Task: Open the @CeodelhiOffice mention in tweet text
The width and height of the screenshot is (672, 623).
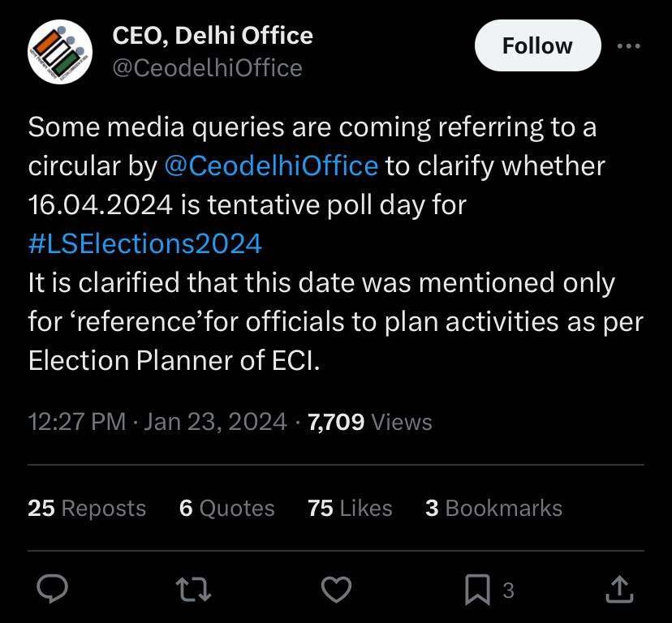Action: point(271,165)
